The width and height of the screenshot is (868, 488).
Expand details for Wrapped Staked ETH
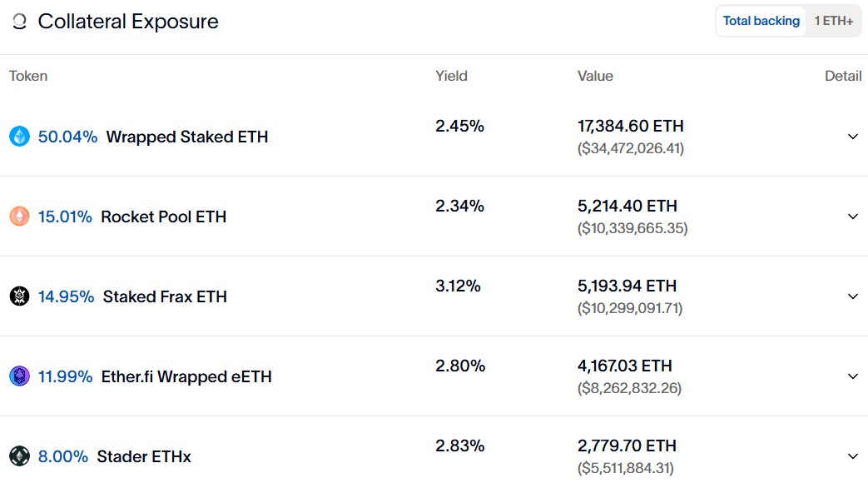coord(853,136)
